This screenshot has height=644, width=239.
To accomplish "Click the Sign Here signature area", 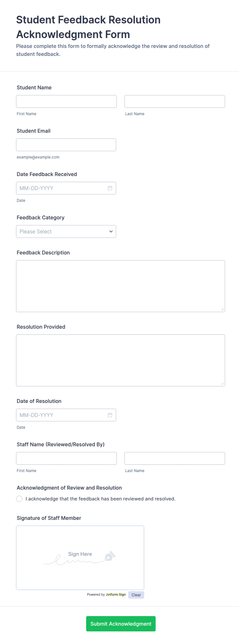I will tap(80, 558).
